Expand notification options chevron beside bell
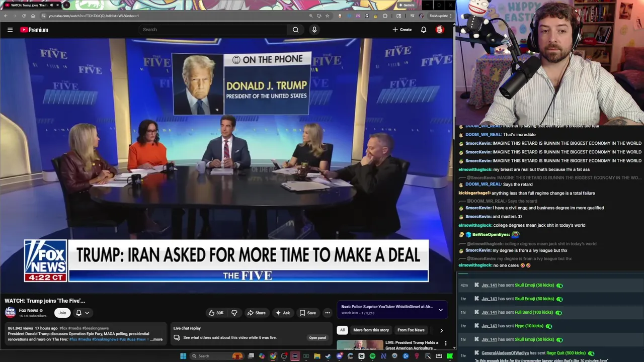The height and width of the screenshot is (362, 644). (x=87, y=313)
